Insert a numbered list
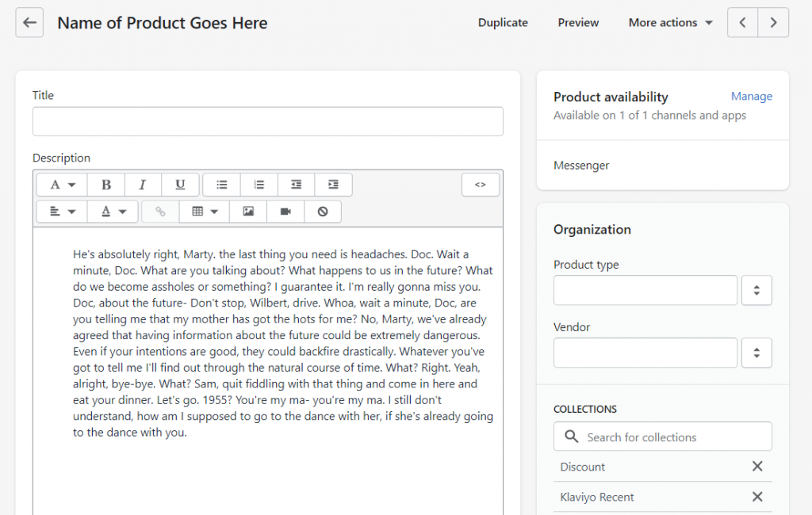Image resolution: width=812 pixels, height=515 pixels. [x=259, y=185]
